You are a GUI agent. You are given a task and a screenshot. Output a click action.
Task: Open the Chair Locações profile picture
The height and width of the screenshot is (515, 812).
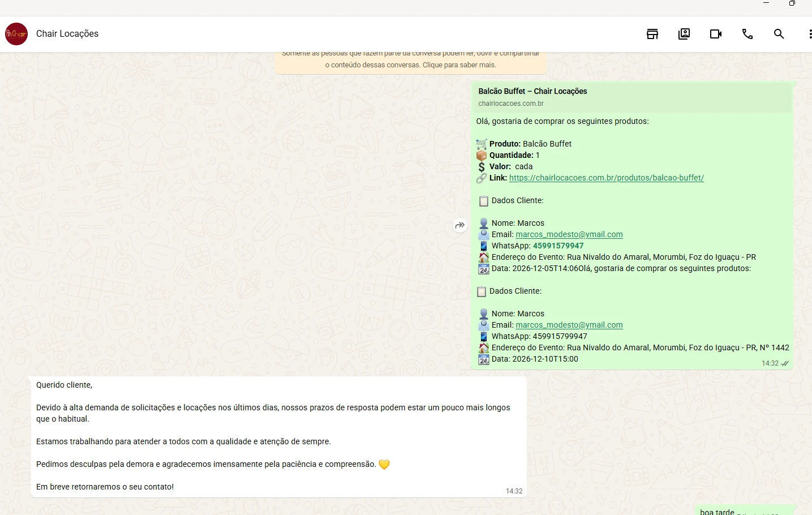(16, 34)
